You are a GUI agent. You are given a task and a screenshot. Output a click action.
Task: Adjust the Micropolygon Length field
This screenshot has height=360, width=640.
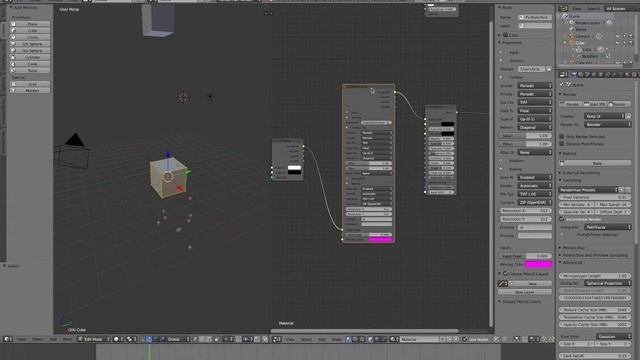tap(595, 276)
